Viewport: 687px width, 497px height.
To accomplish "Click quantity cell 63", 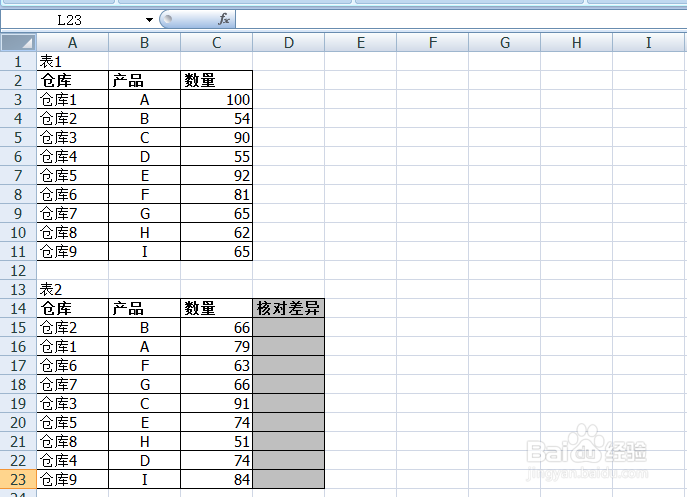I will (216, 366).
